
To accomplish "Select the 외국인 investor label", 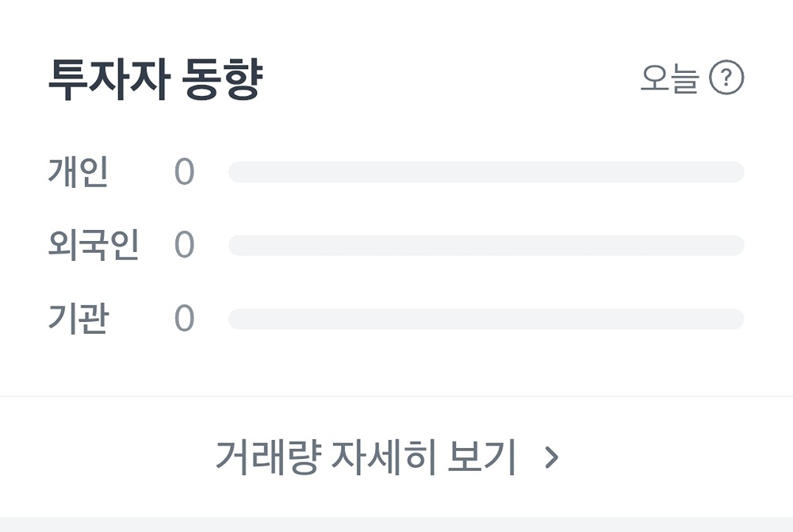I will click(94, 246).
